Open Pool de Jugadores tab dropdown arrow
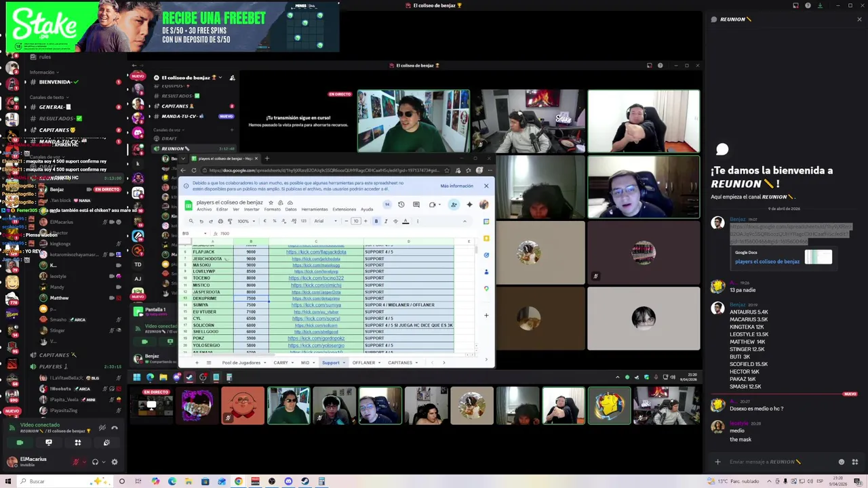Viewport: 868px width, 488px height. click(265, 363)
